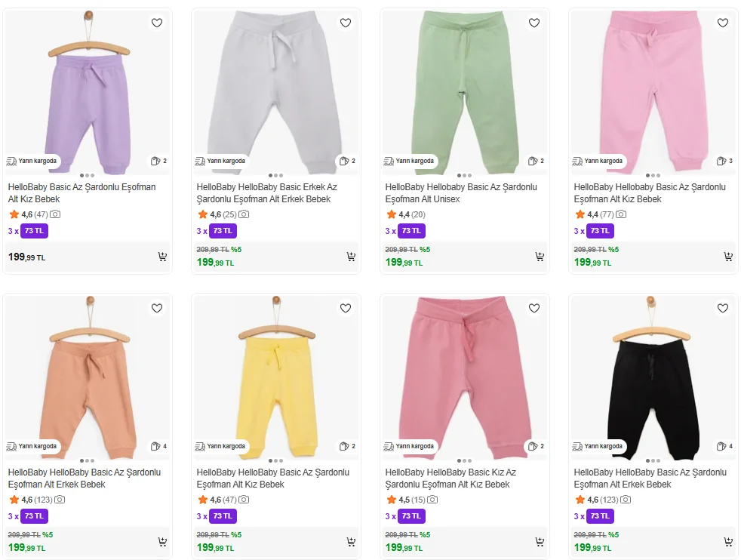
Task: Show color variants on light pink sweatpants
Action: [x=726, y=161]
